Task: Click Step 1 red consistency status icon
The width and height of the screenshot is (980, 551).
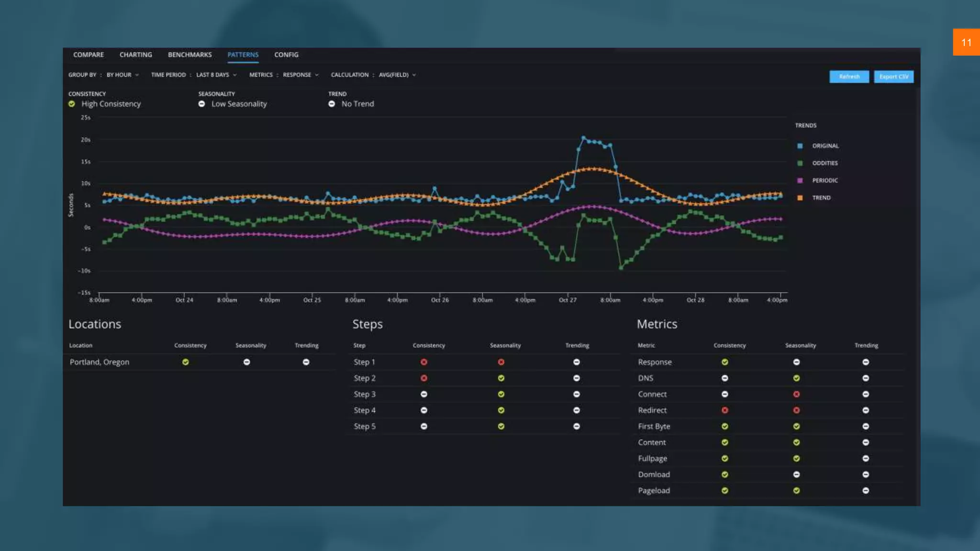Action: tap(424, 362)
